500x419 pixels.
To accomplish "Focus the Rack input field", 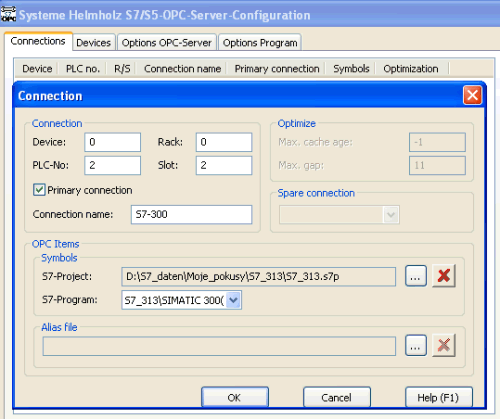I will [224, 142].
